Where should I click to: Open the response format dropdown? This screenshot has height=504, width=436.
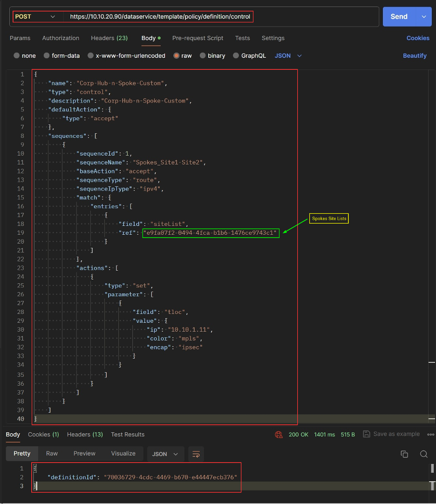point(165,454)
